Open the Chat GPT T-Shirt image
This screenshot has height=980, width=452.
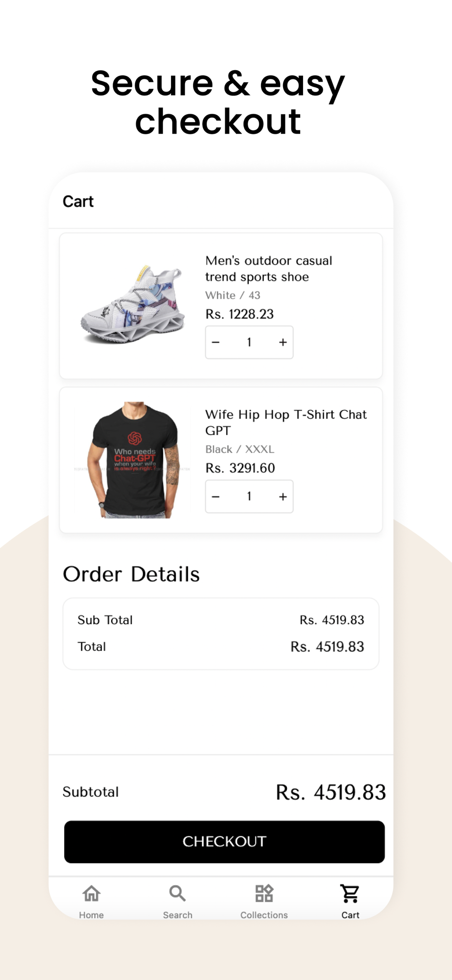[x=133, y=460]
